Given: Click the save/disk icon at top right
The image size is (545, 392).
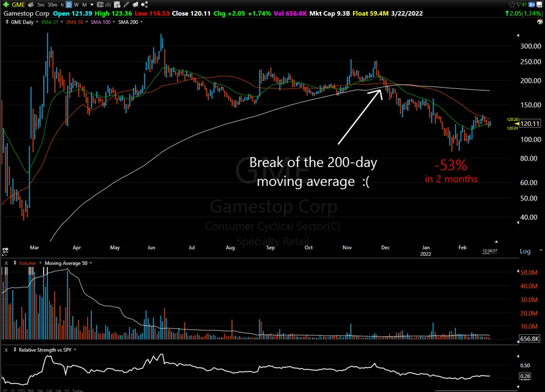Looking at the screenshot, I should click(x=539, y=4).
